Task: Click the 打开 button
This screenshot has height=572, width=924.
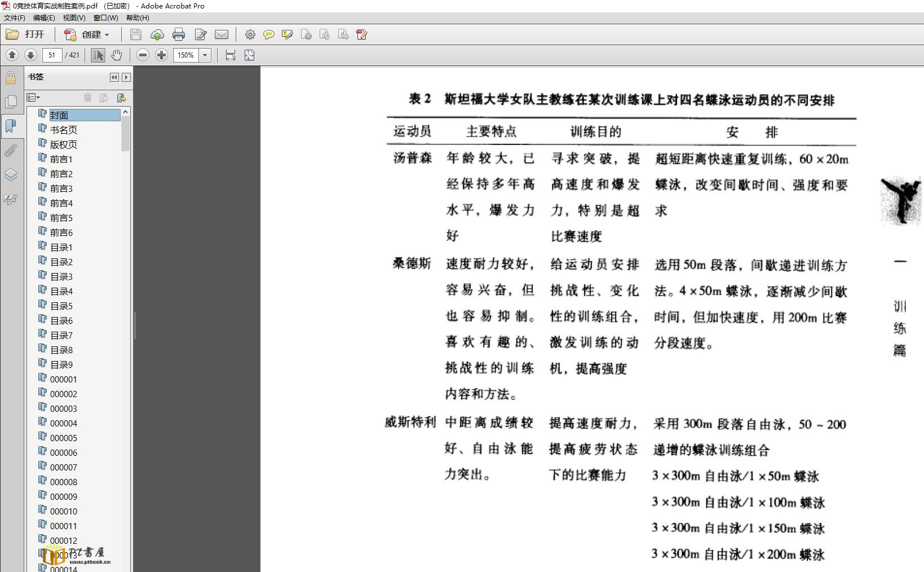Action: click(25, 35)
